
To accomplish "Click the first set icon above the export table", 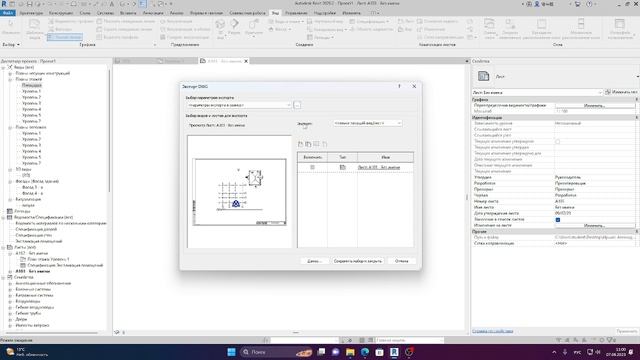I will (300, 144).
